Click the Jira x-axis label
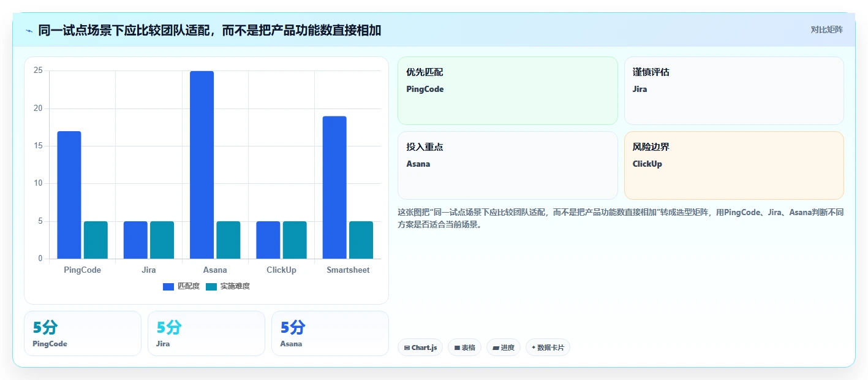Screen dimensions: 868x380 coord(148,270)
